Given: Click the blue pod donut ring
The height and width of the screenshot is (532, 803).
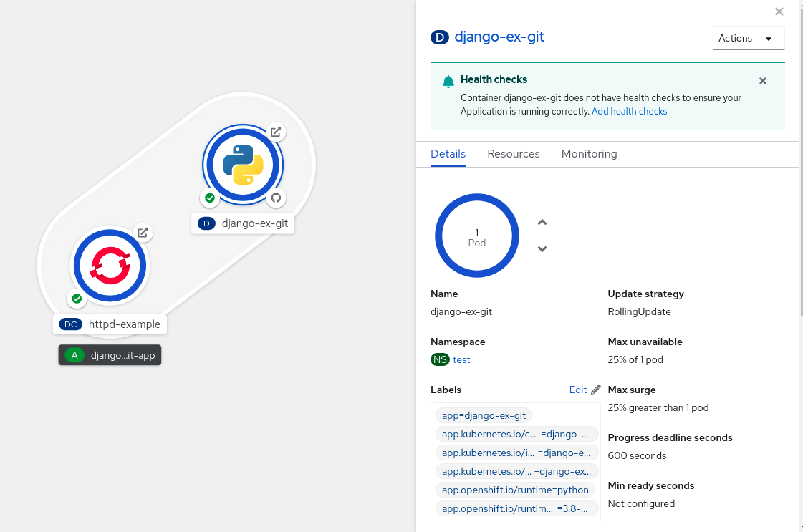Looking at the screenshot, I should click(x=477, y=199).
